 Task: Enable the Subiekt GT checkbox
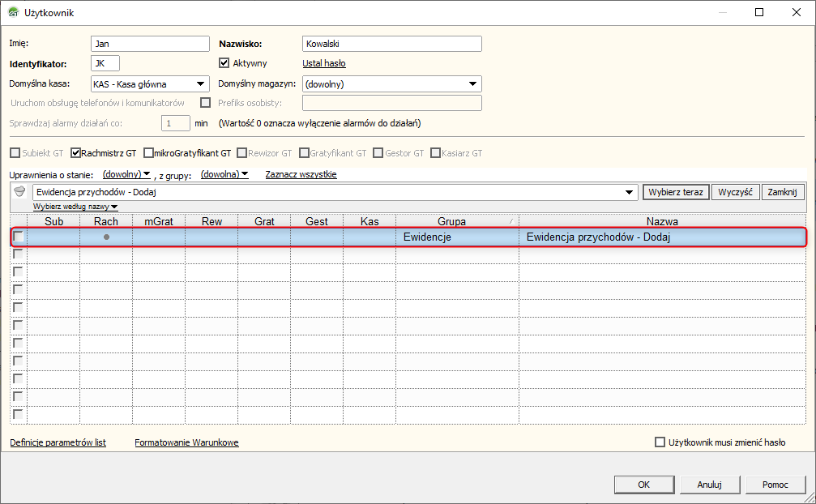[x=15, y=153]
